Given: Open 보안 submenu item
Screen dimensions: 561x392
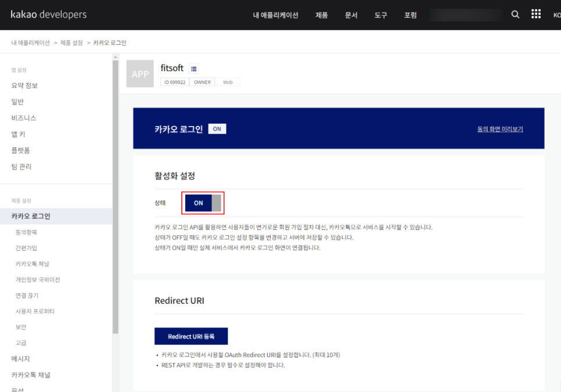Looking at the screenshot, I should [21, 327].
